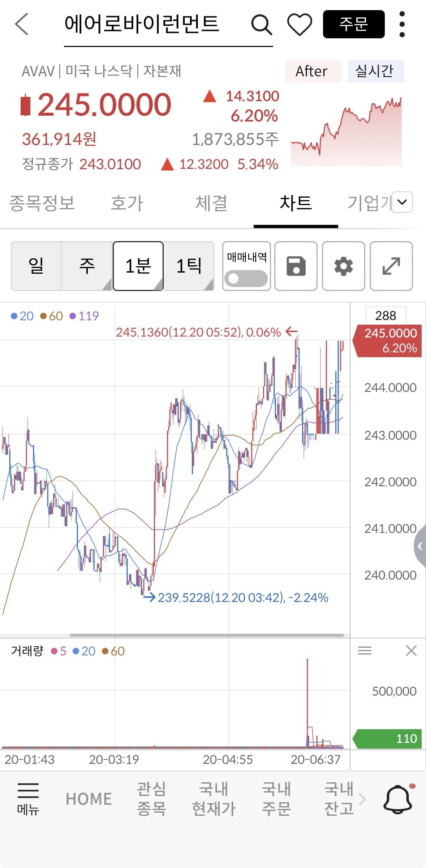This screenshot has height=868, width=426.
Task: Tap the current price 245.0000
Action: (104, 105)
